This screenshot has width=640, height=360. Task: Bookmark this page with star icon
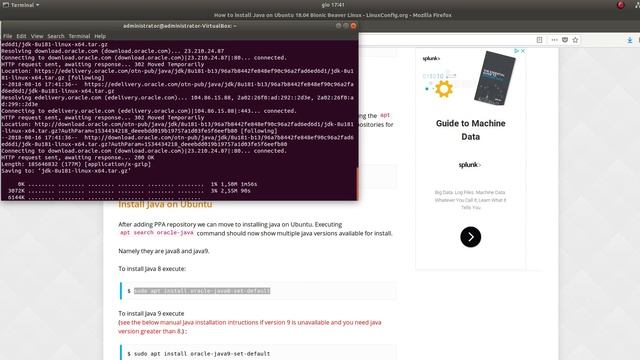pyautogui.click(x=576, y=40)
